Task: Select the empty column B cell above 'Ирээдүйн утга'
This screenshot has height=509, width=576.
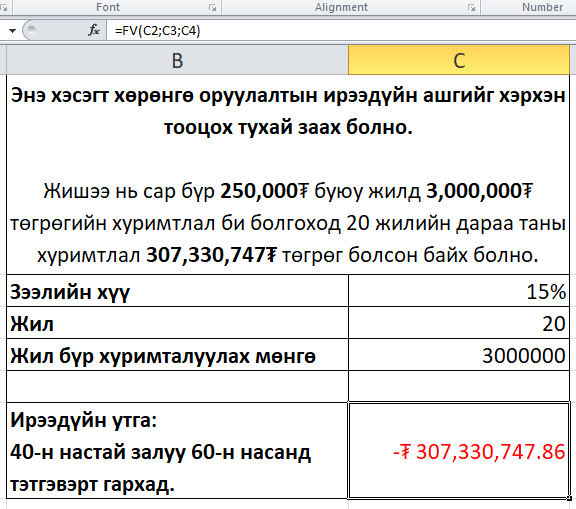Action: click(177, 386)
